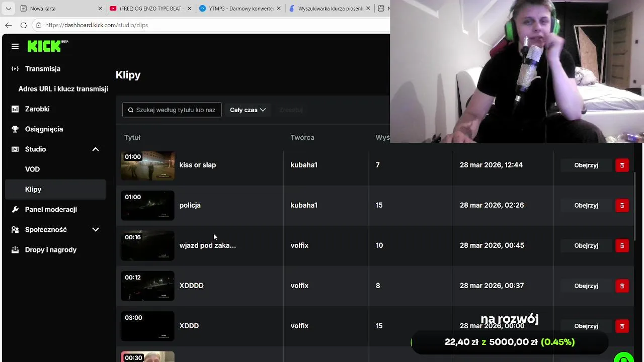Screen dimensions: 644x362
Task: Close the Wyszukiwarka klucza piosenki tab
Action: [369, 9]
